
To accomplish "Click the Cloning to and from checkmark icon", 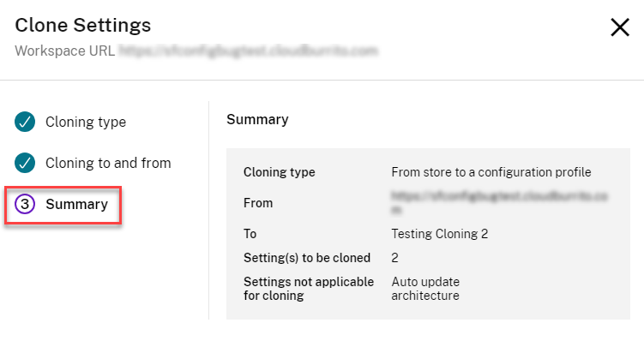I will click(x=24, y=163).
